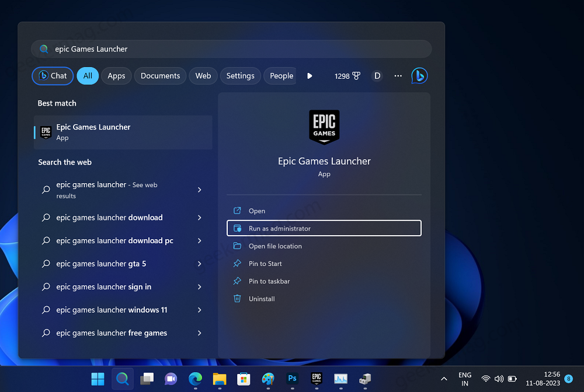Open Epic Games from the taskbar
The width and height of the screenshot is (584, 392).
pyautogui.click(x=317, y=378)
